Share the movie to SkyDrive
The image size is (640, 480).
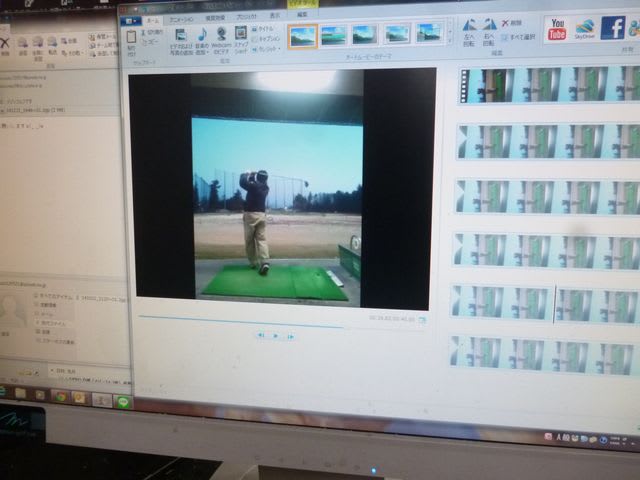click(584, 29)
